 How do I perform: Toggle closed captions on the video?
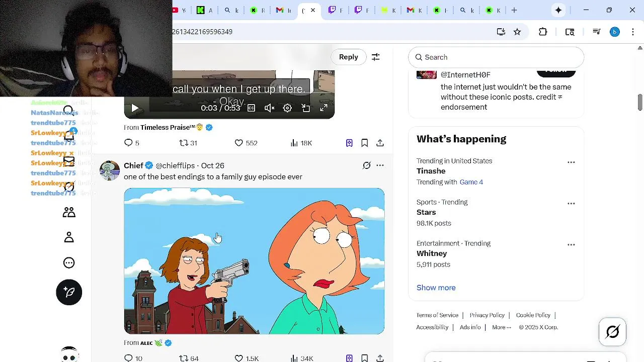pyautogui.click(x=251, y=108)
